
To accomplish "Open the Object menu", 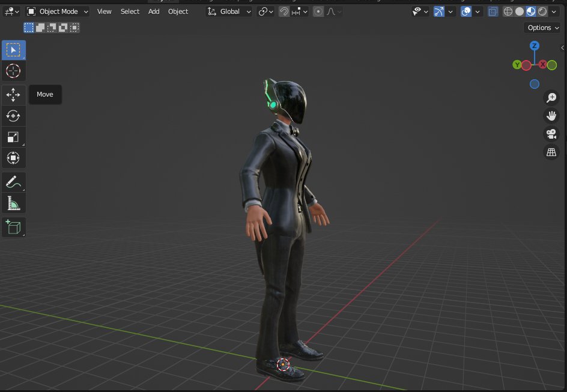I will click(x=178, y=11).
